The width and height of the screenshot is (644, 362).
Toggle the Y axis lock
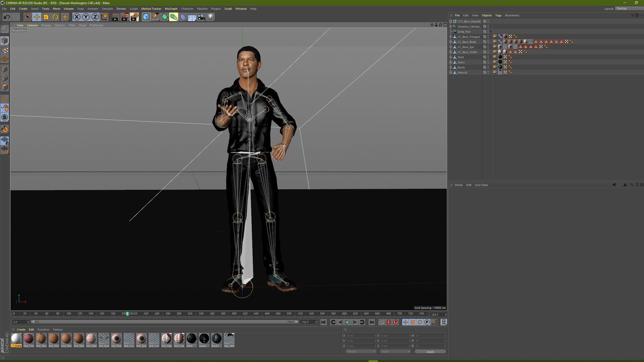point(86,17)
